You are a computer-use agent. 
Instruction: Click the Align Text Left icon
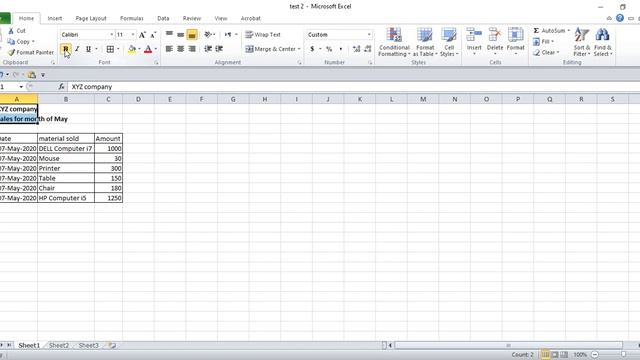(169, 49)
